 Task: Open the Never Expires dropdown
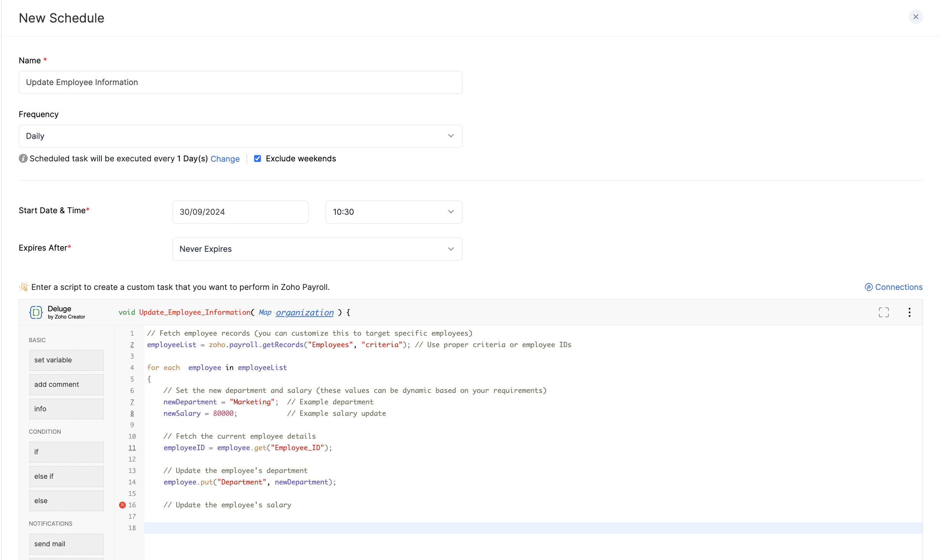click(450, 249)
